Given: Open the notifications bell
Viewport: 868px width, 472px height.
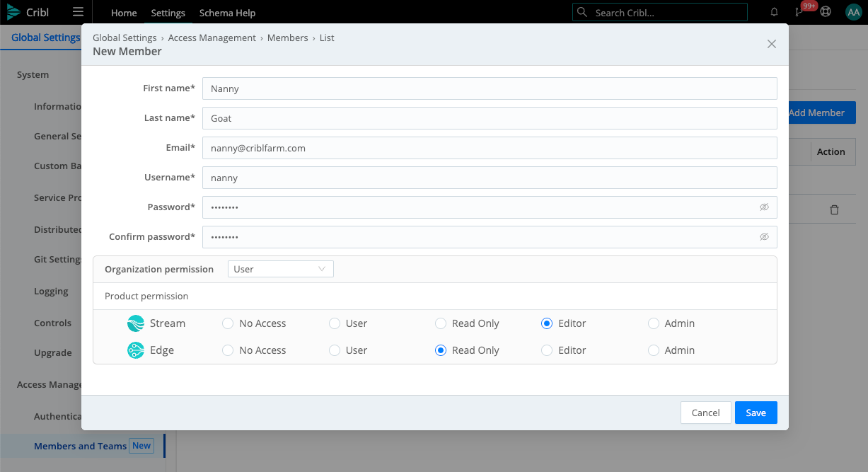Looking at the screenshot, I should [774, 12].
